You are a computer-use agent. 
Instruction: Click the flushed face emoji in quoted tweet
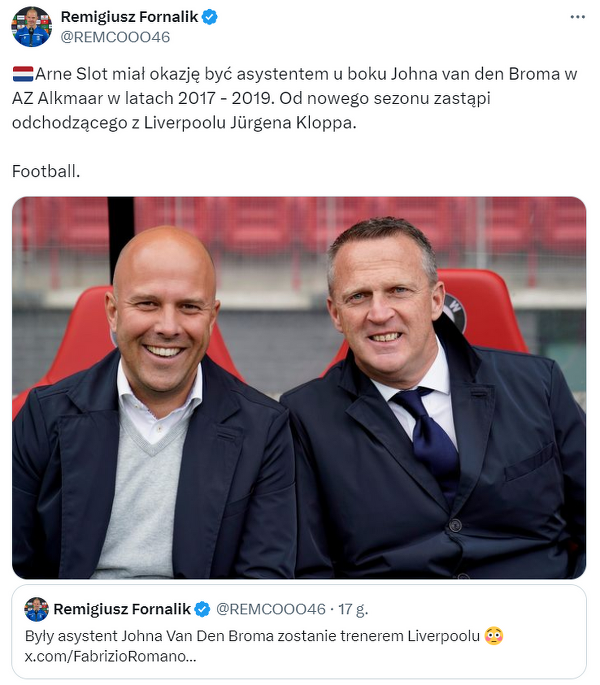coord(492,636)
